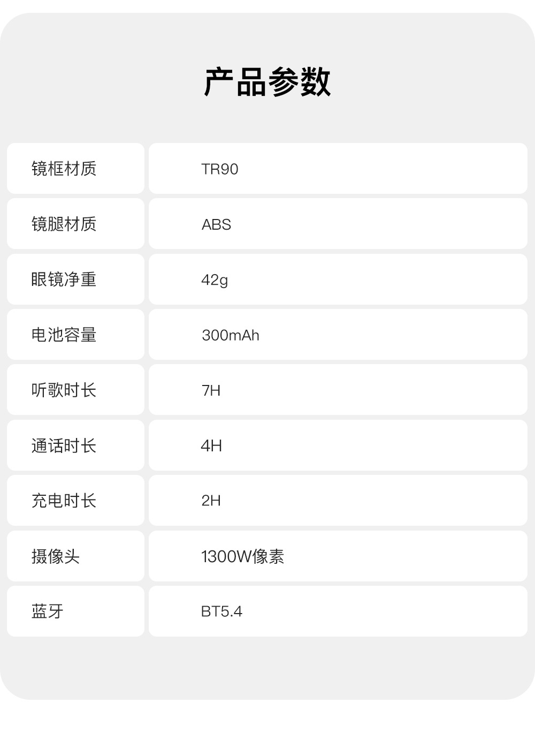
Task: Select the 镜腿材质 label cell
Action: [x=75, y=224]
